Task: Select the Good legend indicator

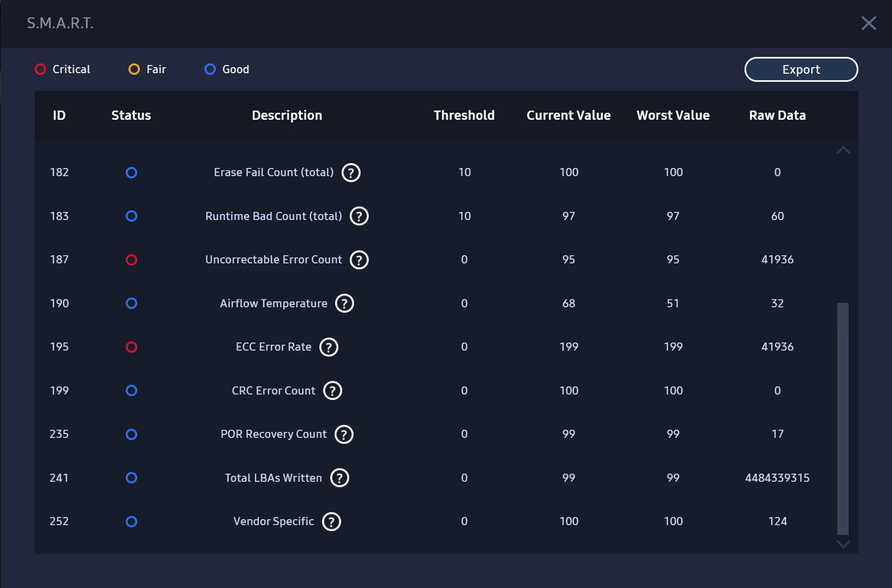Action: 210,69
